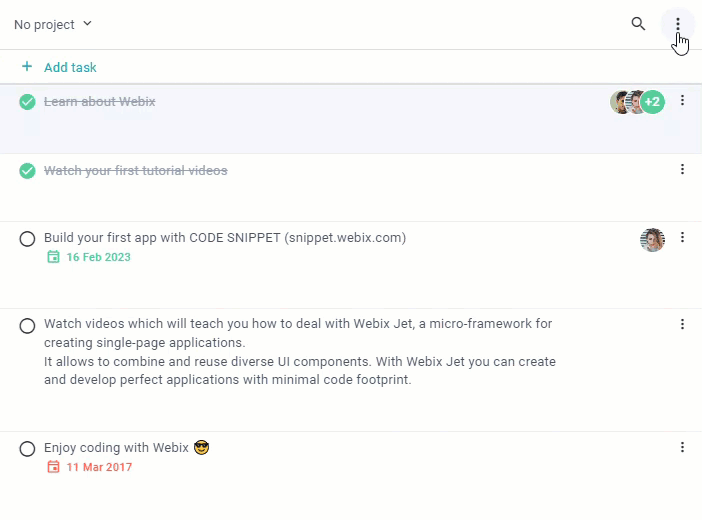Screen dimensions: 702x520
Task: Open the menu for Learn about Webix task
Action: (682, 100)
